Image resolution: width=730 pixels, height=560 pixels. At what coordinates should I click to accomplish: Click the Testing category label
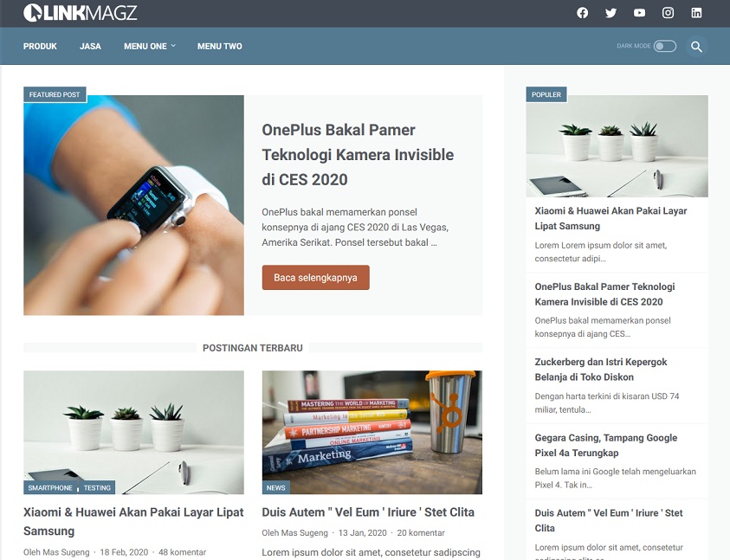[97, 488]
